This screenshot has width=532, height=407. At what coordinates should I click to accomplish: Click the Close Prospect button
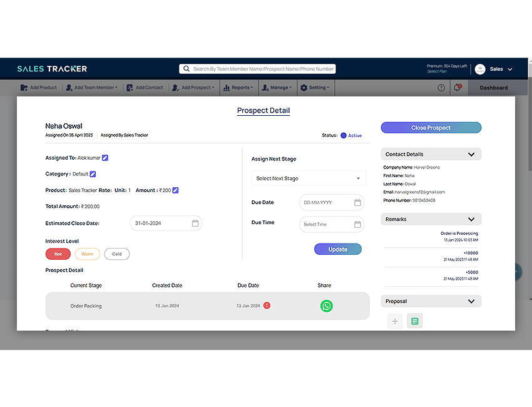click(x=431, y=127)
